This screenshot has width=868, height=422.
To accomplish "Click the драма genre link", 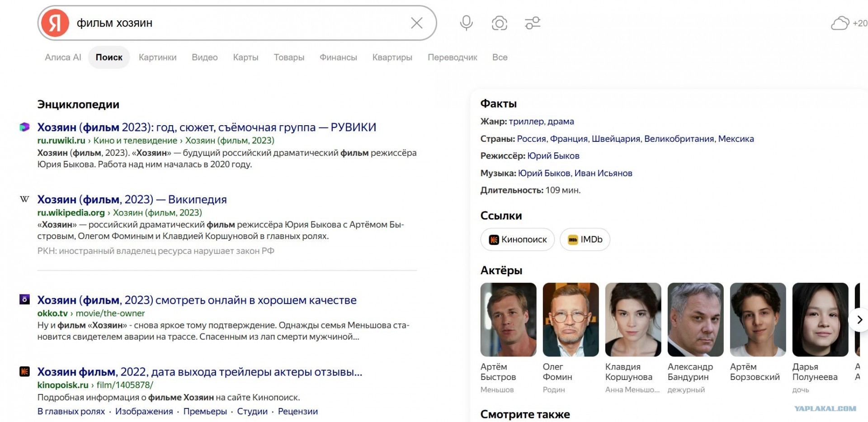I will [561, 121].
